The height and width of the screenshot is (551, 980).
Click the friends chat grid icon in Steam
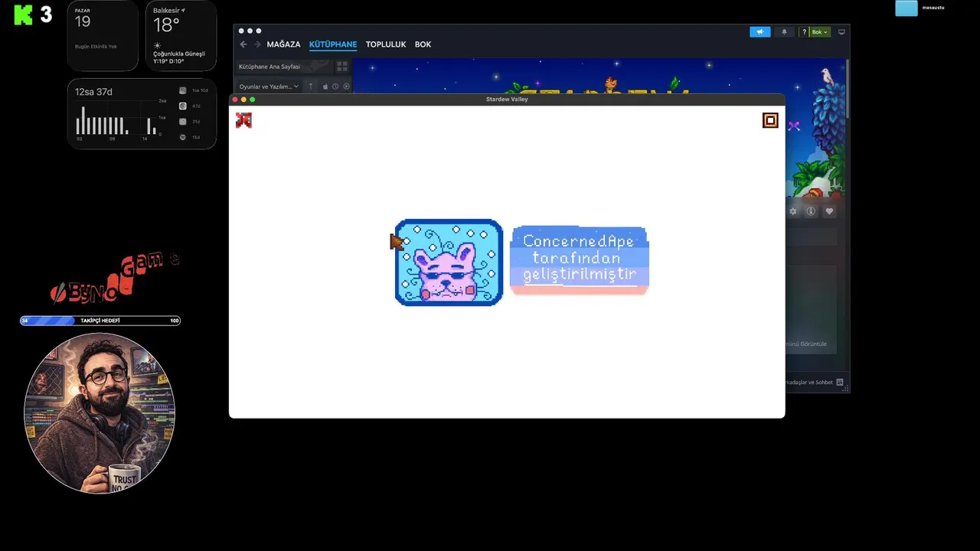pos(840,382)
